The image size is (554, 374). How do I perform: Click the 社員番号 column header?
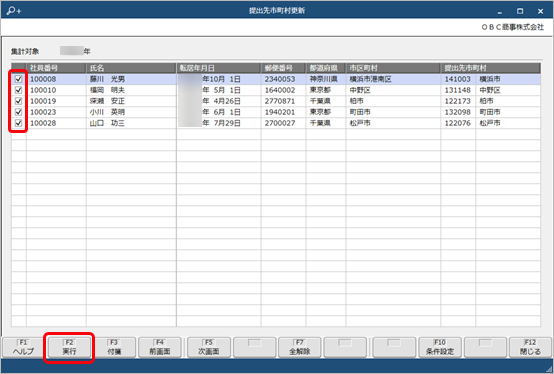[x=56, y=68]
